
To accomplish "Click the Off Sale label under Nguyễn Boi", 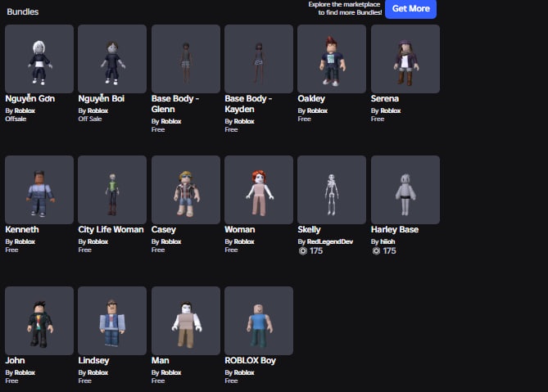I will [90, 119].
